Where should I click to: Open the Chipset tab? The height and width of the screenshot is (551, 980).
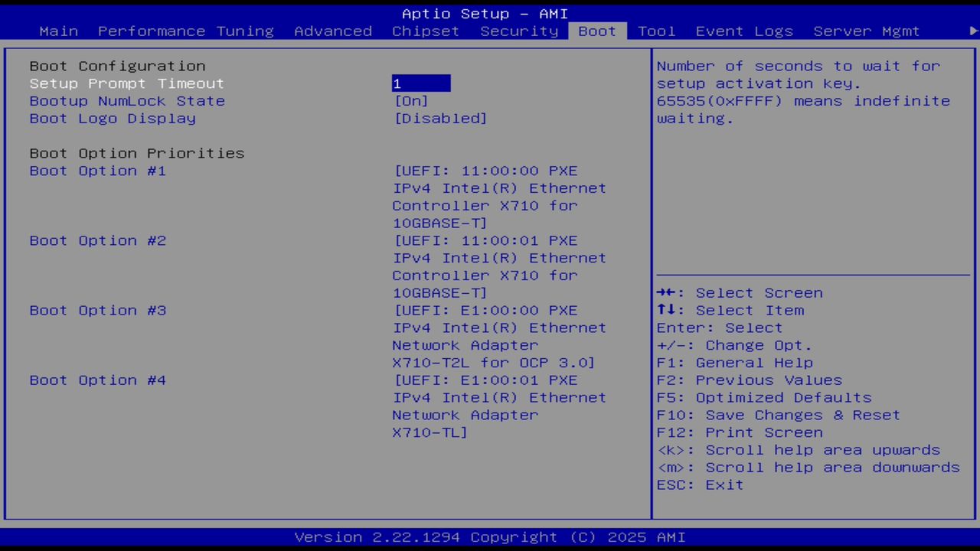point(426,31)
